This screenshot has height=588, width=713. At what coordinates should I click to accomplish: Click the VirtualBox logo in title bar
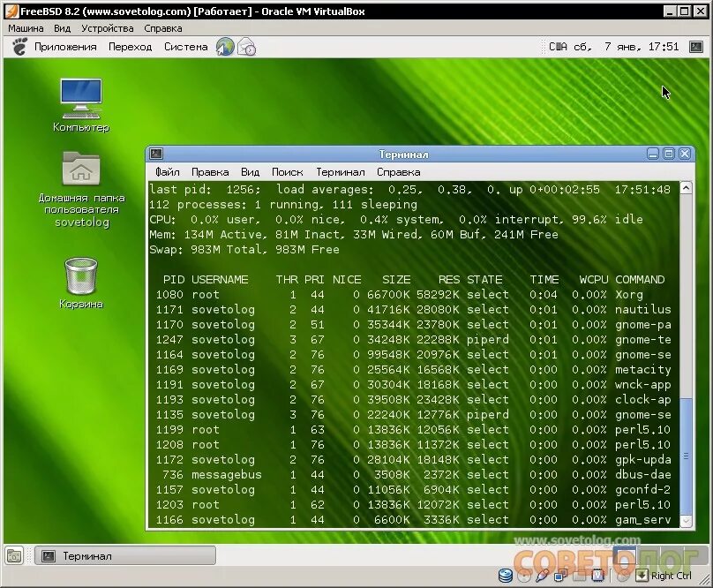pos(11,11)
